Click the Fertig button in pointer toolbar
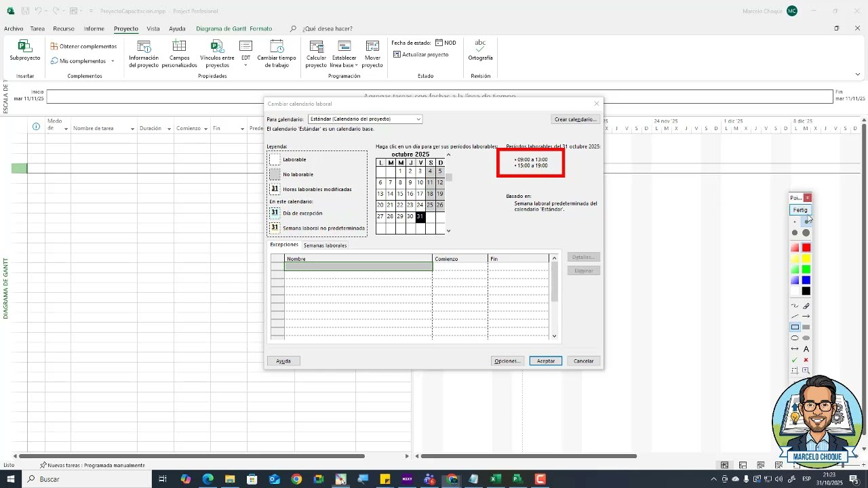This screenshot has width=868, height=488. [801, 210]
